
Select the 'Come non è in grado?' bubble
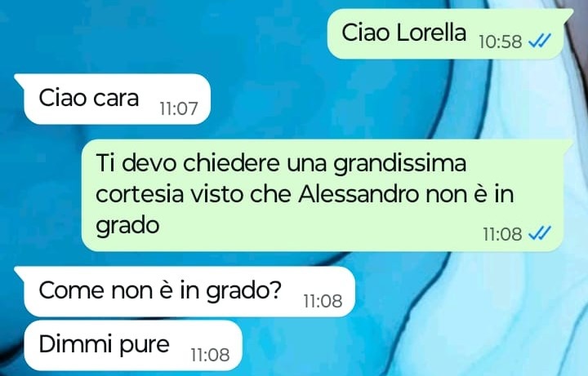[x=185, y=292]
